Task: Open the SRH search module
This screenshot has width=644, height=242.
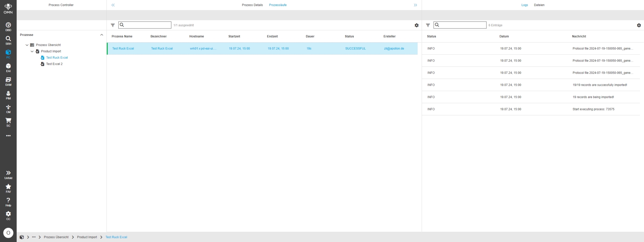Action: tap(8, 40)
